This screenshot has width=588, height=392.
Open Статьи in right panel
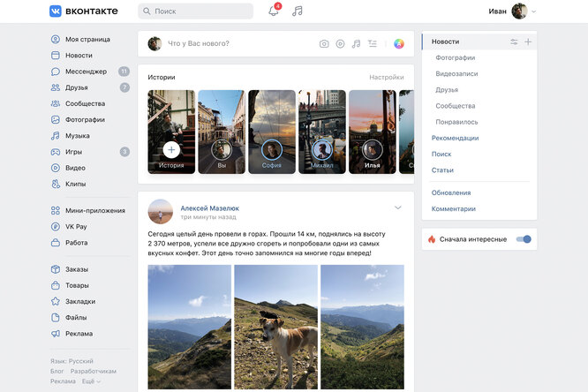[x=442, y=170]
